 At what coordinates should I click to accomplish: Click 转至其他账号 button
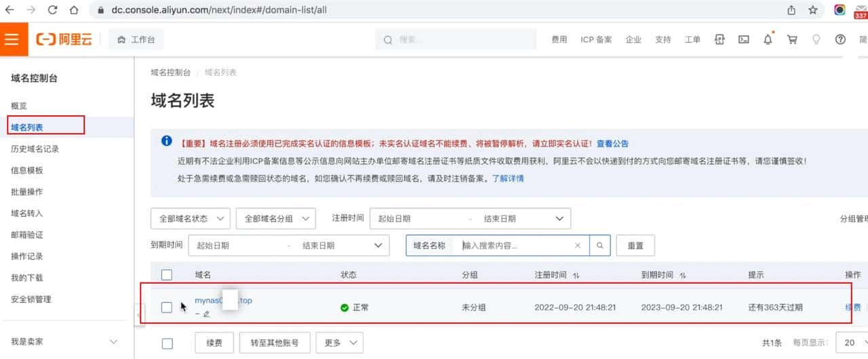click(x=275, y=343)
